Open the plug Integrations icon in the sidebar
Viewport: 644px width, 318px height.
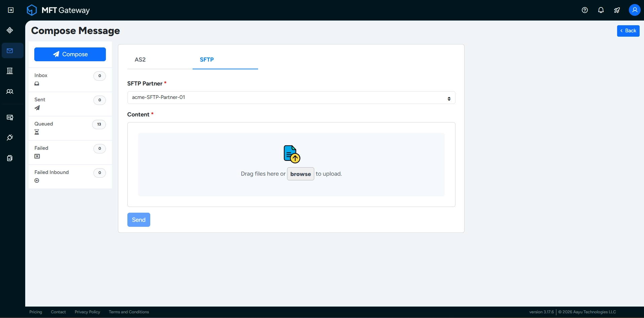[x=10, y=138]
